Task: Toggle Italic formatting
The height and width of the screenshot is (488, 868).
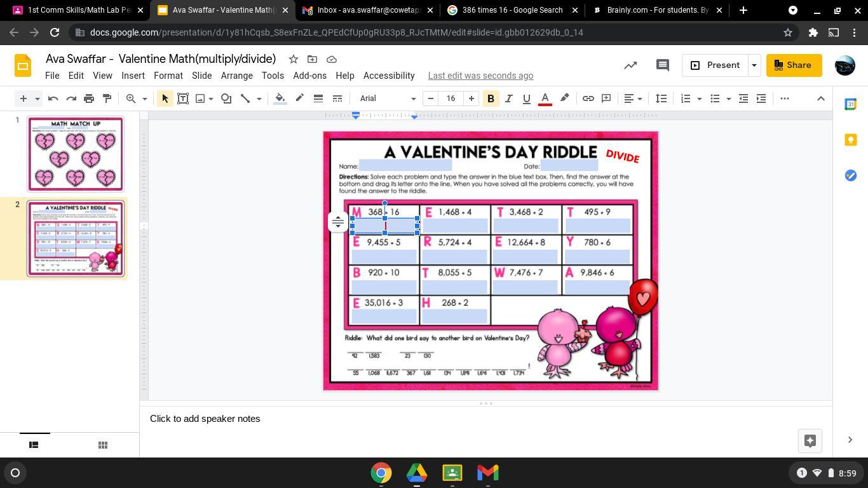Action: [508, 98]
